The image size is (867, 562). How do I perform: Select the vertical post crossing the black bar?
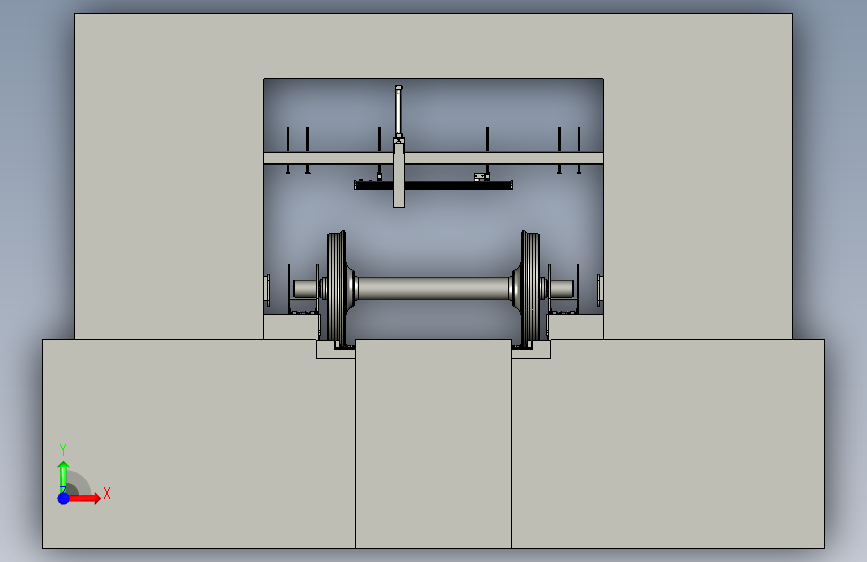coord(399,174)
